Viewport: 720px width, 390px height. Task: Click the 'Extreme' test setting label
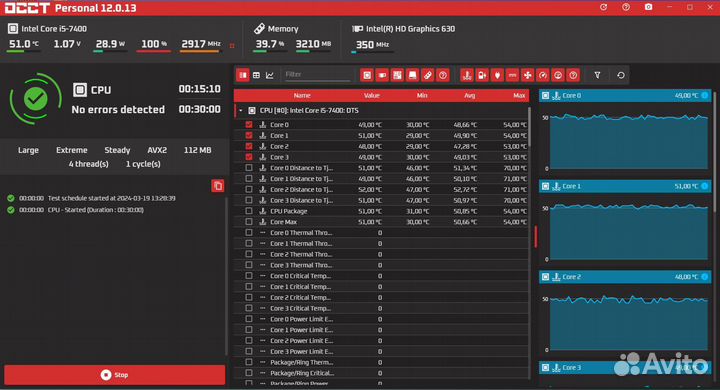(72, 150)
